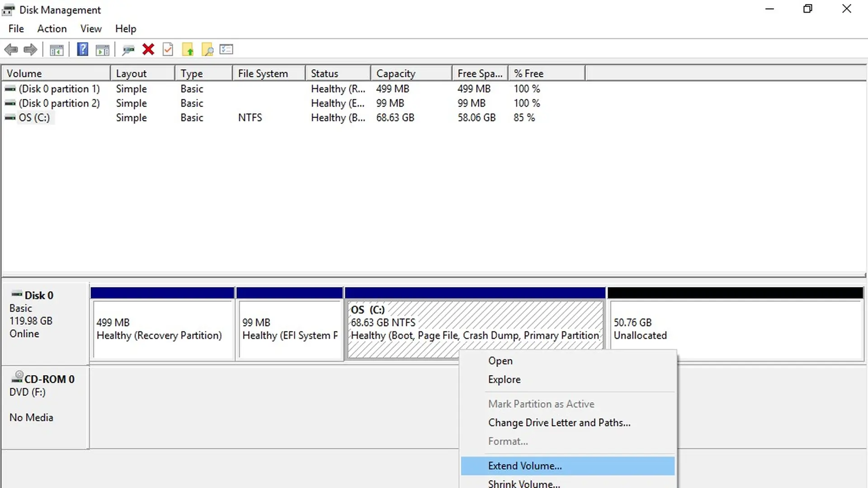This screenshot has height=488, width=868.
Task: Click the Forward arrow toolbar icon
Action: pos(30,50)
